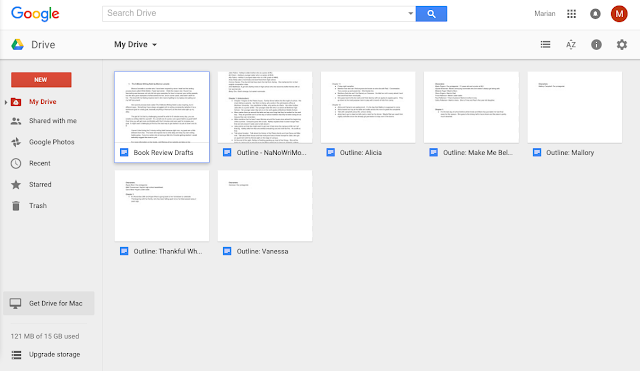Image resolution: width=640 pixels, height=371 pixels.
Task: Open the Recent files section
Action: 40,163
